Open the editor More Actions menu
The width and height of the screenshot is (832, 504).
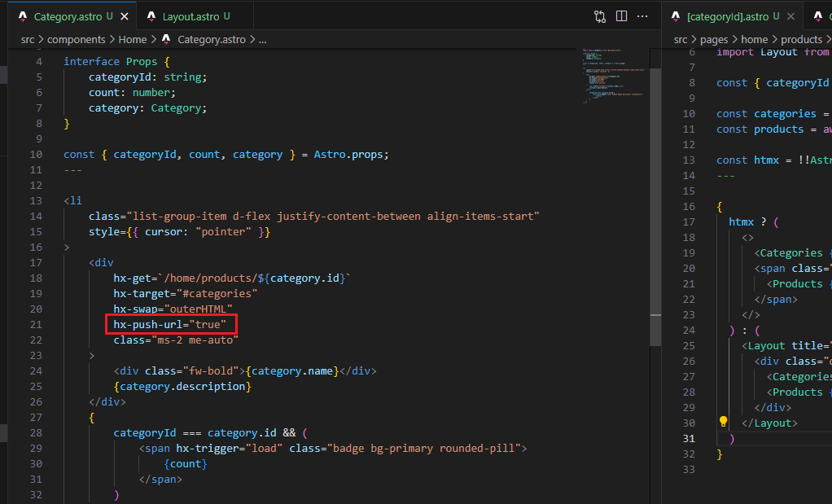coord(642,16)
